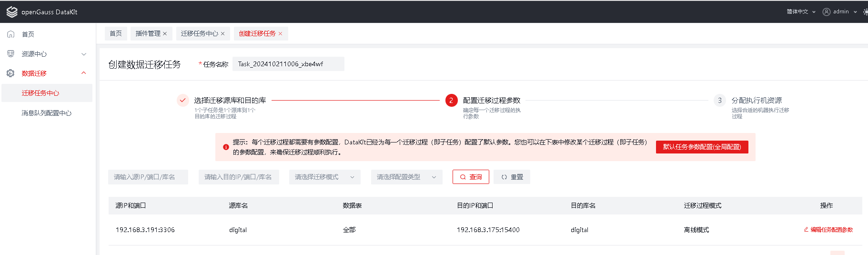This screenshot has height=255, width=868.
Task: Close the 迁移任务中心 tab
Action: [x=222, y=34]
